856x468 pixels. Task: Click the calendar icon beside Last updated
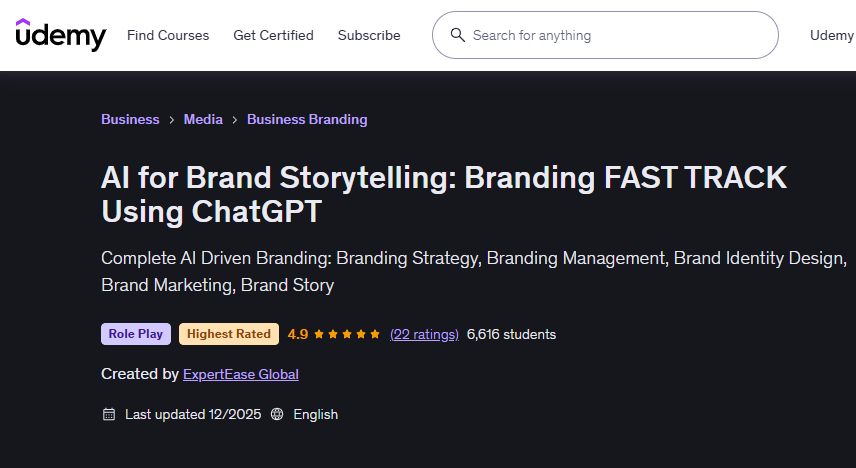coord(109,414)
